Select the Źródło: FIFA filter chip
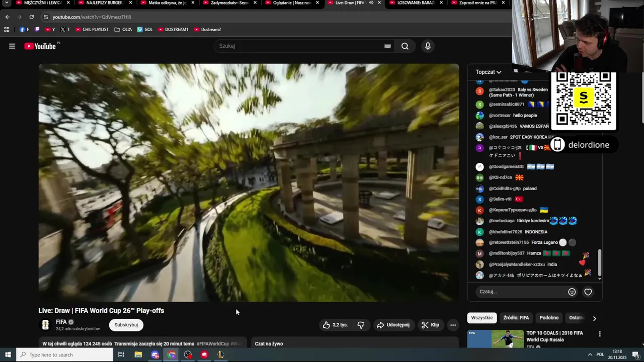644x362 pixels. pyautogui.click(x=516, y=318)
